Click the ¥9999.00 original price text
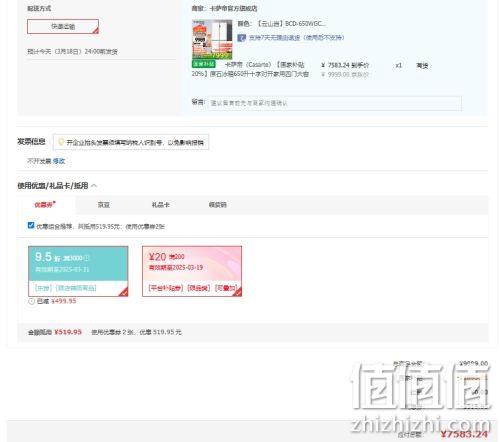This screenshot has width=500, height=442. pyautogui.click(x=345, y=75)
